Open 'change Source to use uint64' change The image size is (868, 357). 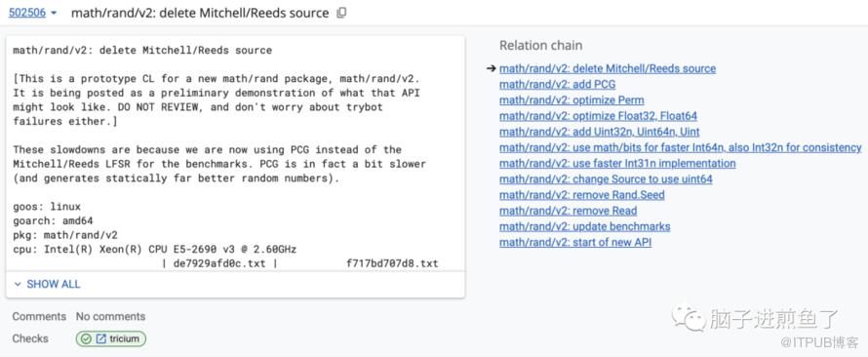606,178
